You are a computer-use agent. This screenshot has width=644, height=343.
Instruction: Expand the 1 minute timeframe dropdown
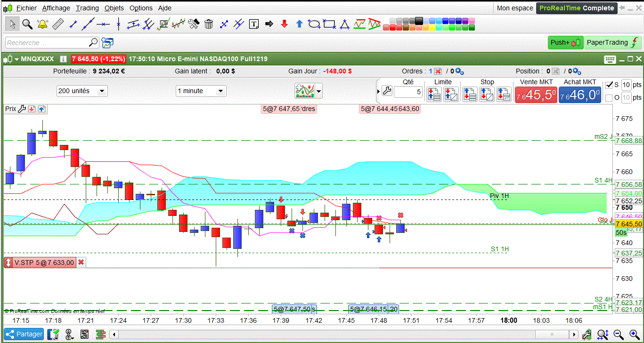point(201,91)
